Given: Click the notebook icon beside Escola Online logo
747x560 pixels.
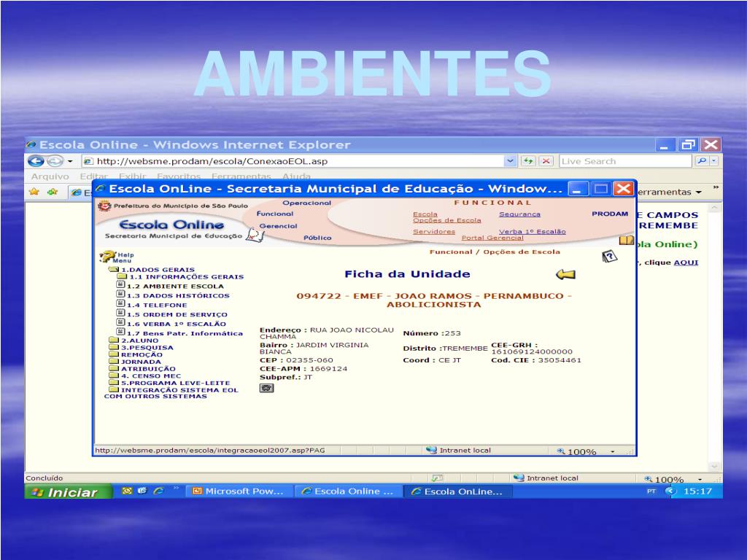Looking at the screenshot, I should tap(255, 235).
